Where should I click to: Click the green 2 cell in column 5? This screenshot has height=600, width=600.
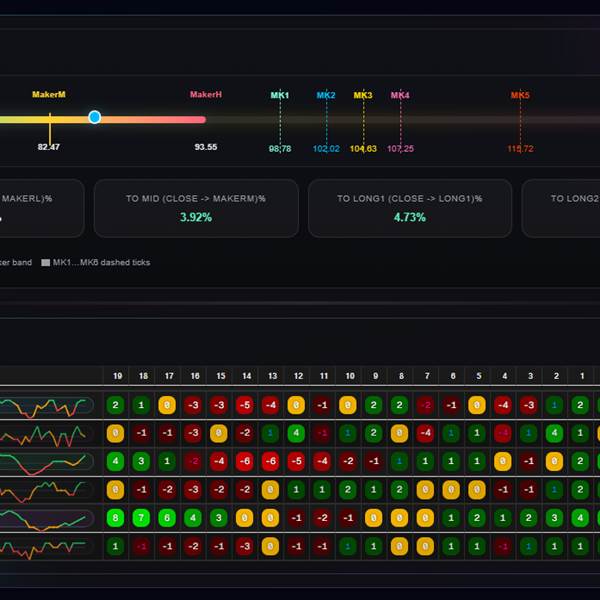coord(477,518)
